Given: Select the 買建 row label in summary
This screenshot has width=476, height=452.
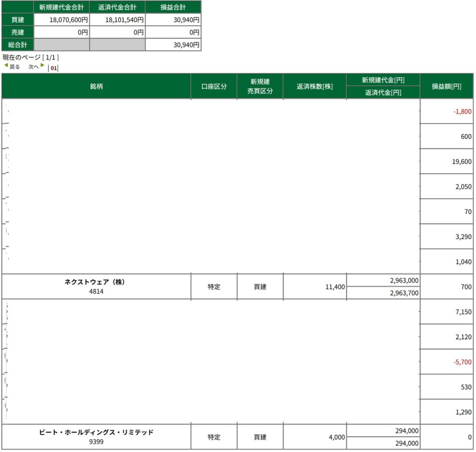Looking at the screenshot, I should click(x=17, y=20).
